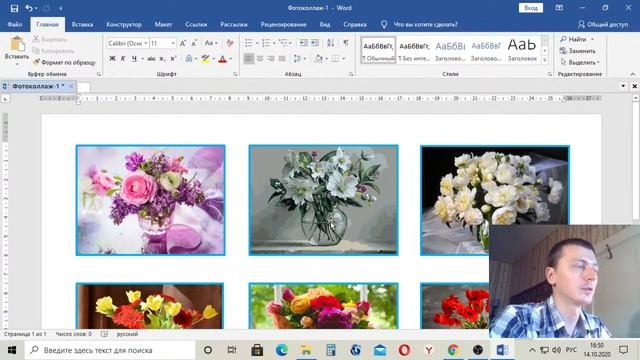Sort the selection with the A-Z icon

(x=331, y=43)
